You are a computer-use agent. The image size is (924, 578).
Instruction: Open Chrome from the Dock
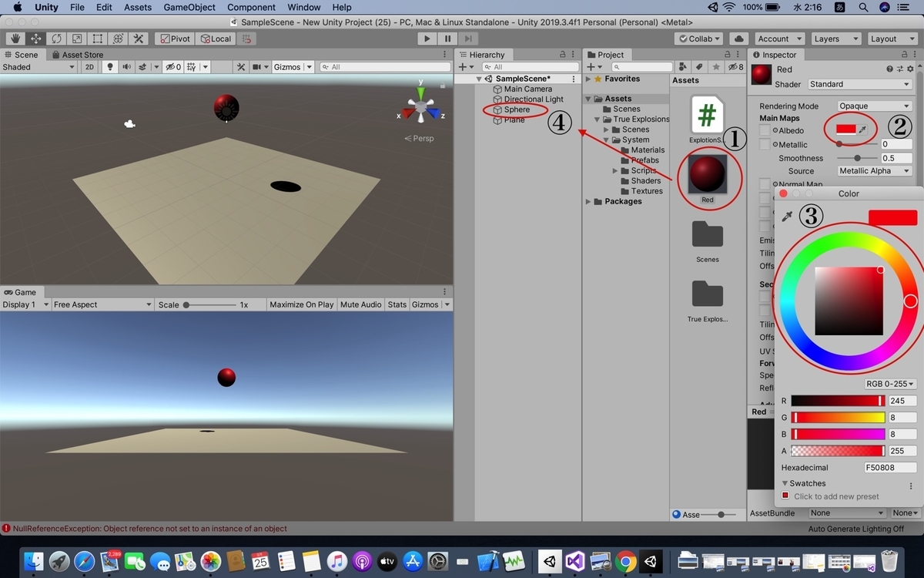[624, 560]
